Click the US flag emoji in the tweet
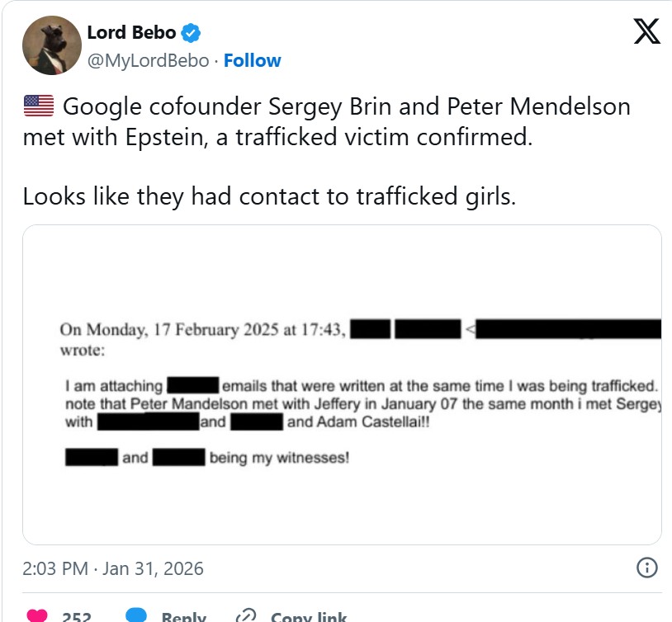Screen dimensions: 672x622 coord(38,106)
